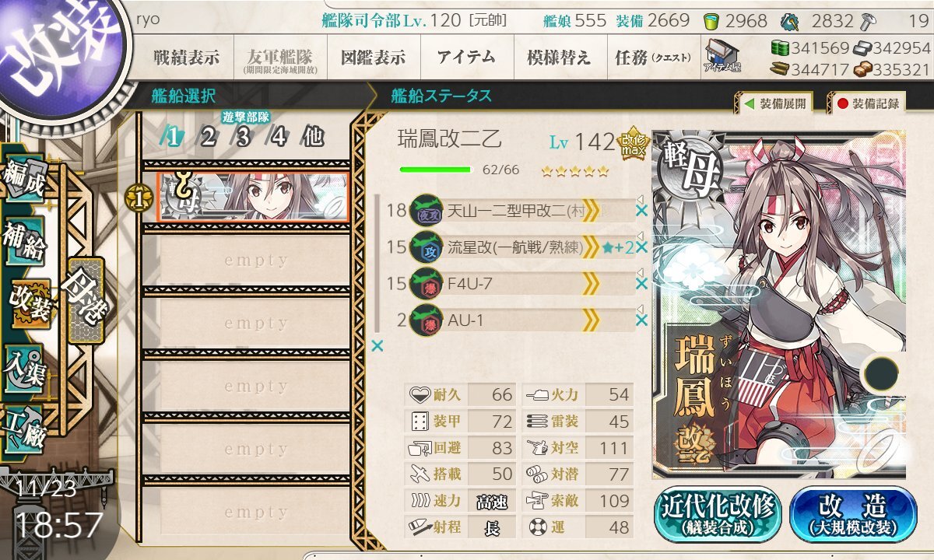Open the 補給 resupply side icon
Image resolution: width=934 pixels, height=560 pixels.
click(x=25, y=243)
